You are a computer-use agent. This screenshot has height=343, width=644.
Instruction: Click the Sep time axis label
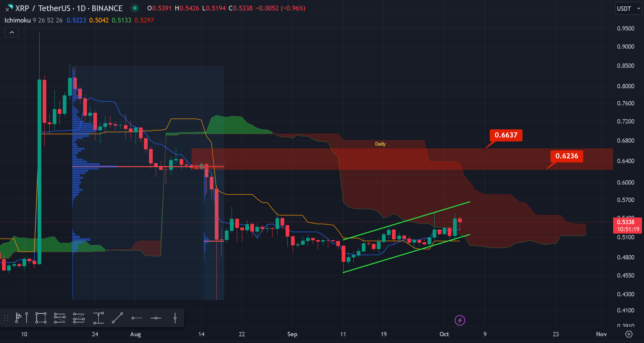click(292, 334)
